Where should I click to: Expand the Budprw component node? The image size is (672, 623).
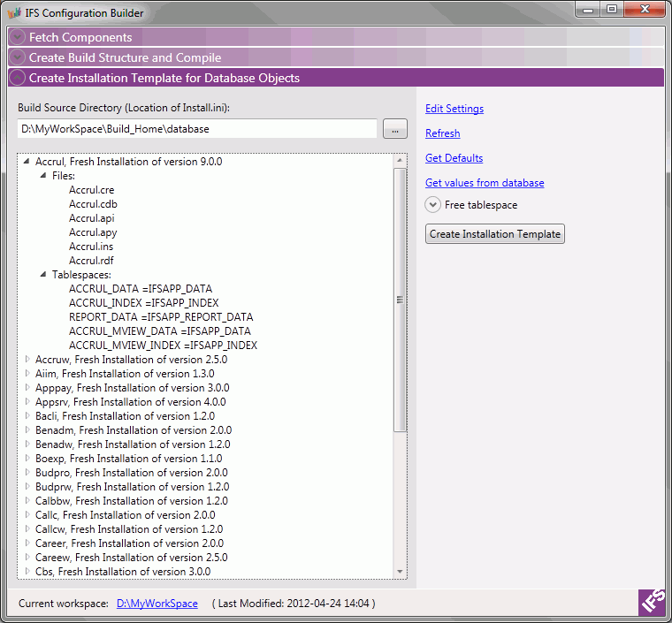(27, 486)
